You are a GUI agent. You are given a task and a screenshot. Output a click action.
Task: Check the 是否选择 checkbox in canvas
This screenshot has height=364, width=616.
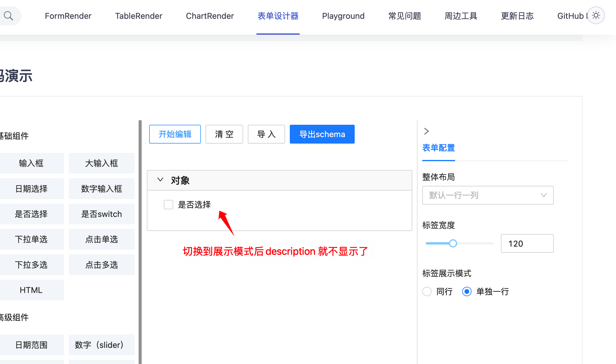[x=169, y=205]
